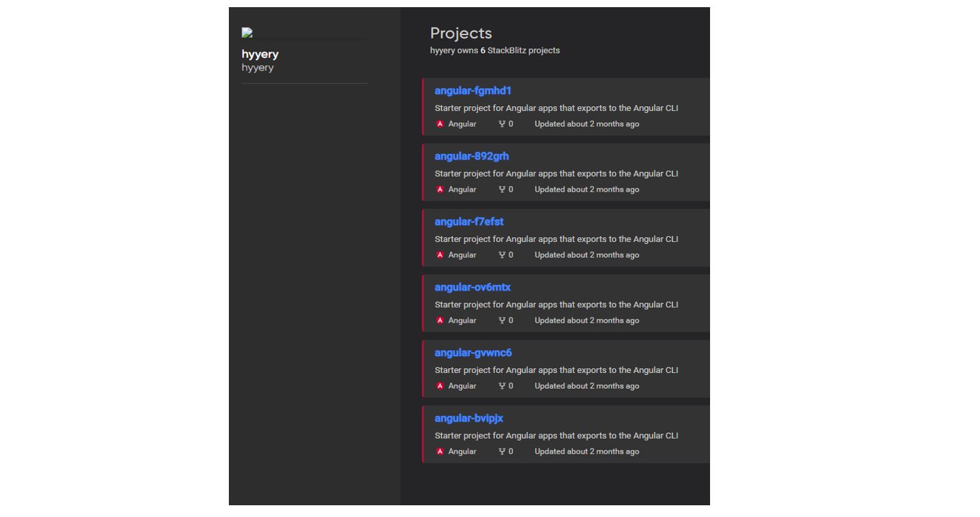
Task: Click the Angular logo icon under angular-gvwnc6
Action: click(x=440, y=386)
